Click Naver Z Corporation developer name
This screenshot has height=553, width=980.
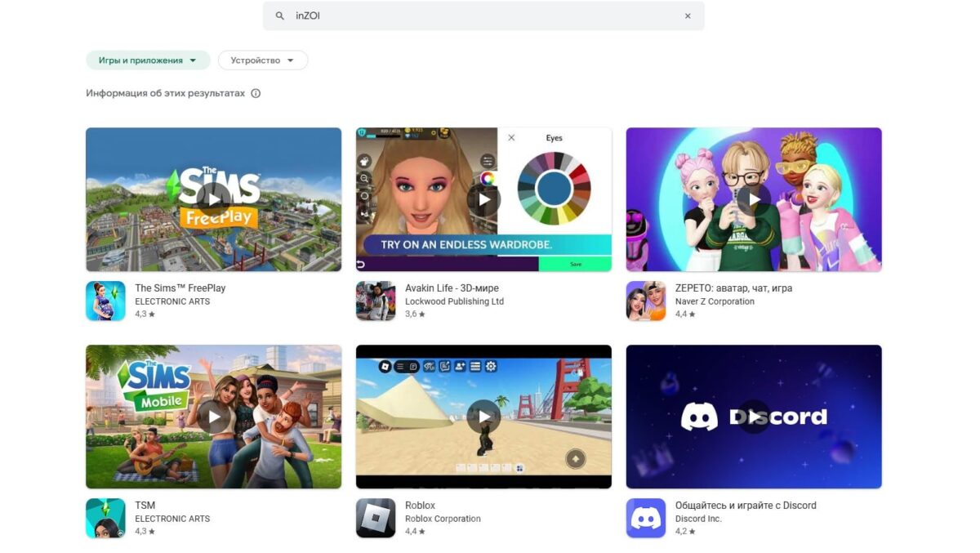click(x=715, y=301)
